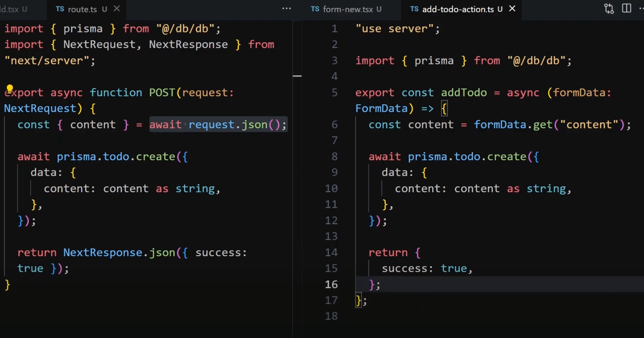
Task: Close the route.ts tab
Action: click(117, 9)
